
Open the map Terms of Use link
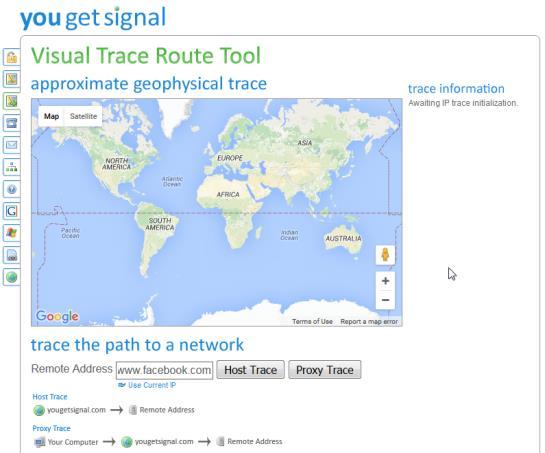pos(312,322)
